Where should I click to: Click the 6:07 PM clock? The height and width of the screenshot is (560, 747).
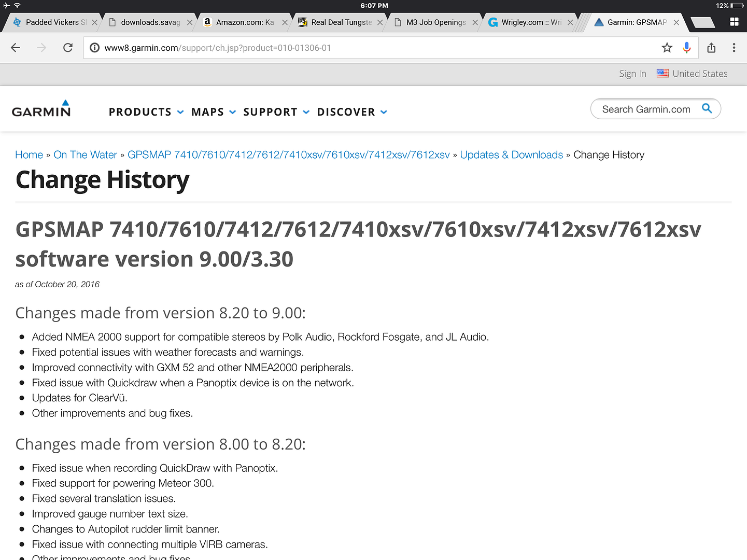coord(374,6)
